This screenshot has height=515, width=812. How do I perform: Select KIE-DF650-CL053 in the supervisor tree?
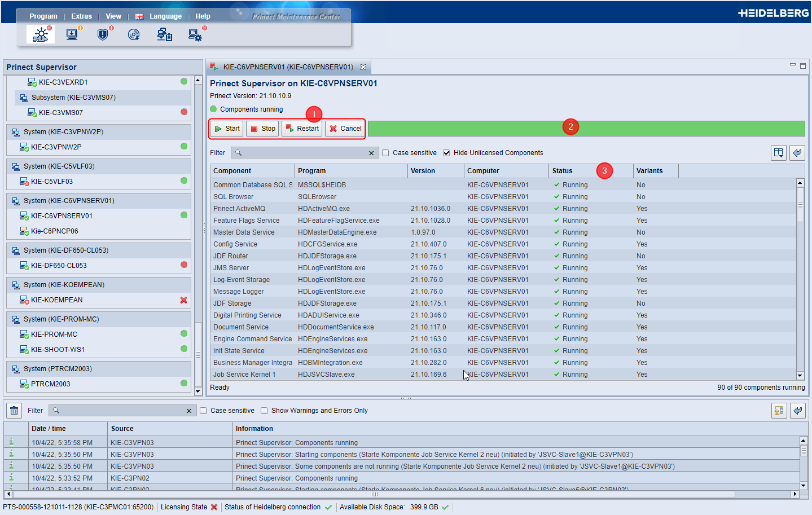59,266
